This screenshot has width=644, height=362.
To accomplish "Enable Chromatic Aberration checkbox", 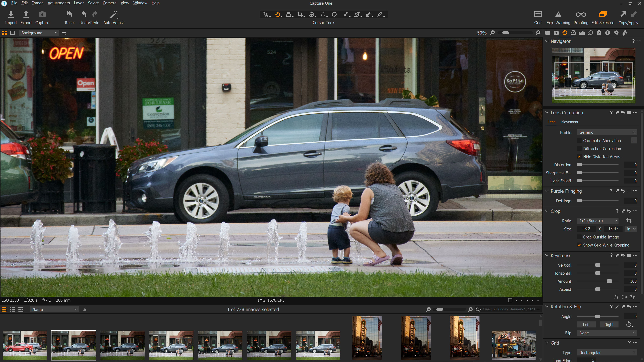I will click(579, 141).
